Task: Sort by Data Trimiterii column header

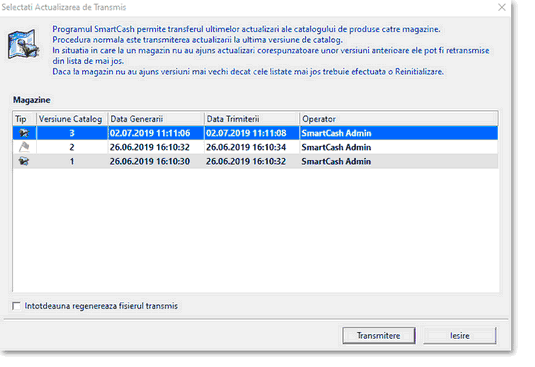Action: click(252, 119)
